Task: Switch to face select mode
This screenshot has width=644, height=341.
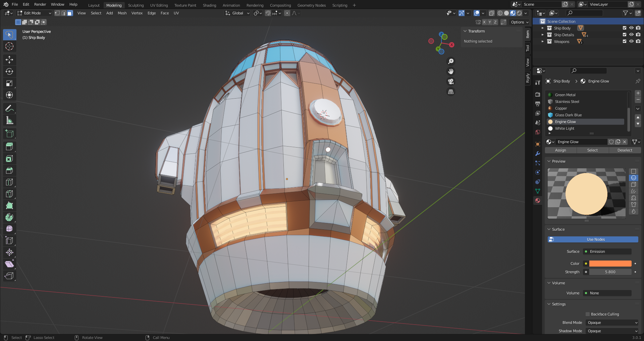Action: (70, 13)
